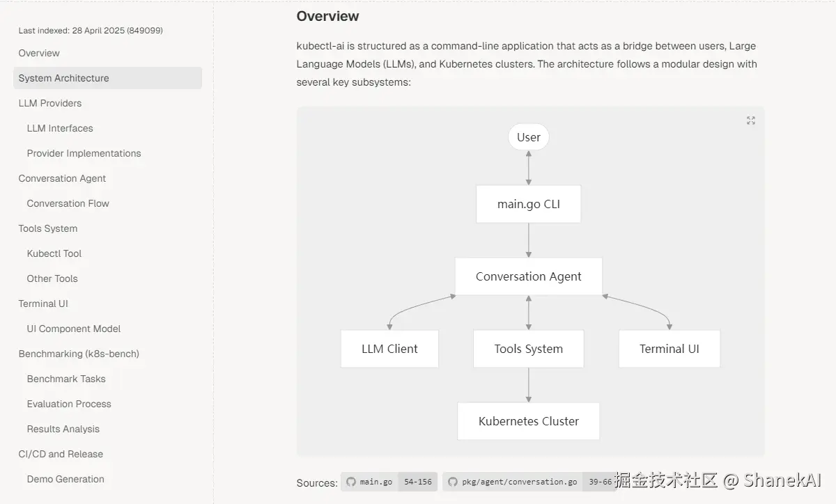Select System Architecture sidebar item

[63, 78]
